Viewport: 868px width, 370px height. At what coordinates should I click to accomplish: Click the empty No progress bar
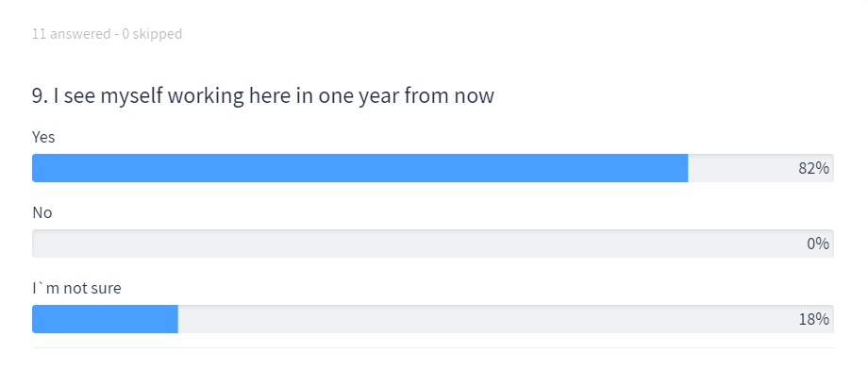433,244
